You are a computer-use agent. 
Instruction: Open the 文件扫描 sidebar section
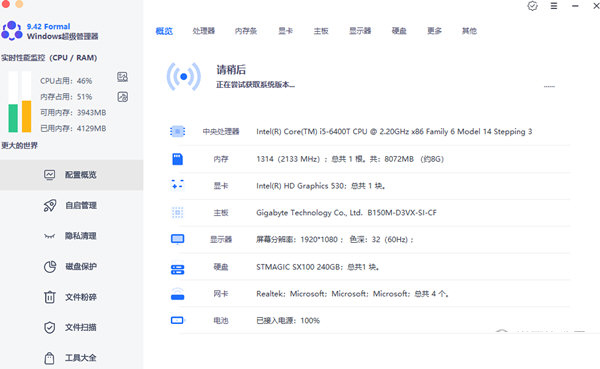(71, 327)
